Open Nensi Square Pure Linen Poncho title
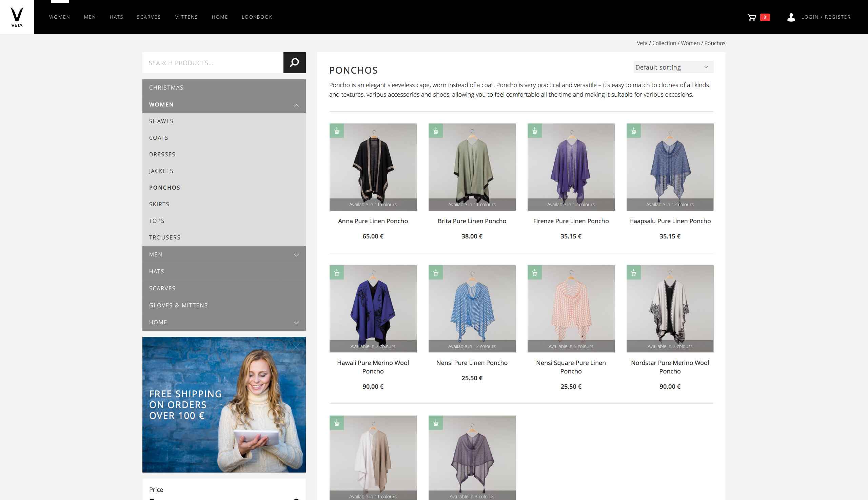The image size is (868, 500). pos(571,367)
